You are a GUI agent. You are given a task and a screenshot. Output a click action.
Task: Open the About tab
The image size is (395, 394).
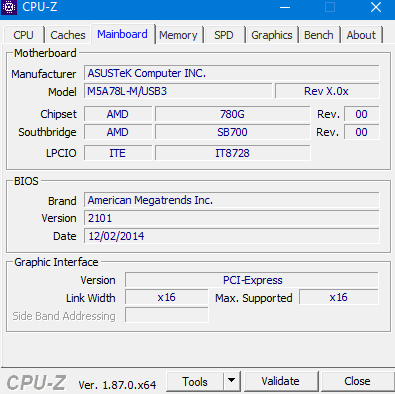point(361,35)
